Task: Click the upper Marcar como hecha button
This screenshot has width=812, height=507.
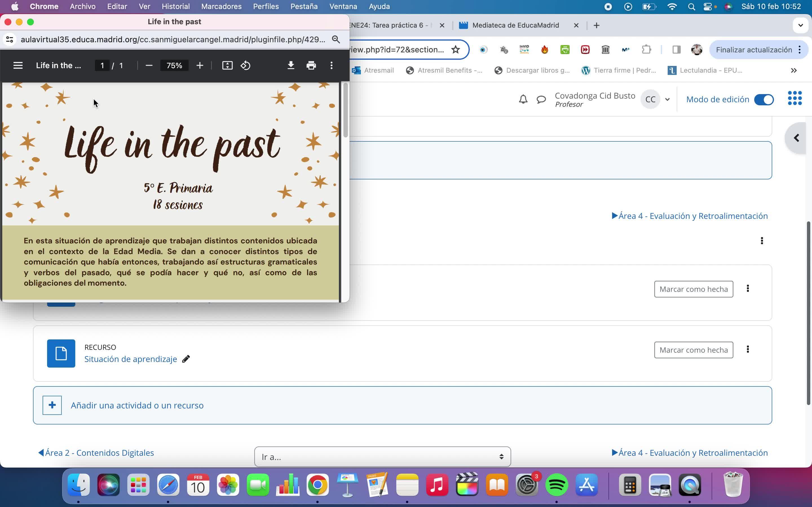Action: pos(693,289)
